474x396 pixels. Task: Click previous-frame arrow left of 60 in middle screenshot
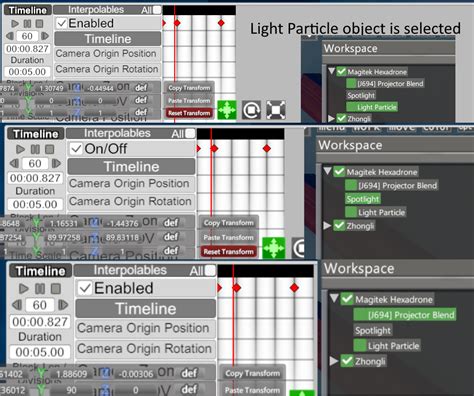pos(14,163)
